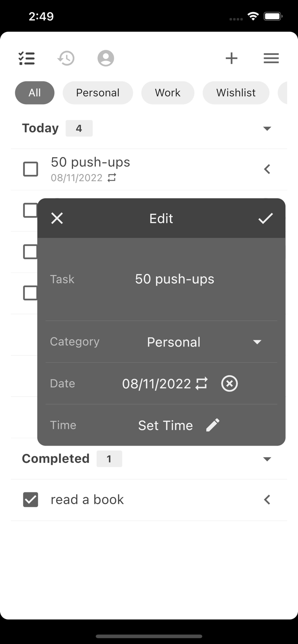
Task: Confirm edits with the checkmark icon
Action: pyautogui.click(x=266, y=218)
